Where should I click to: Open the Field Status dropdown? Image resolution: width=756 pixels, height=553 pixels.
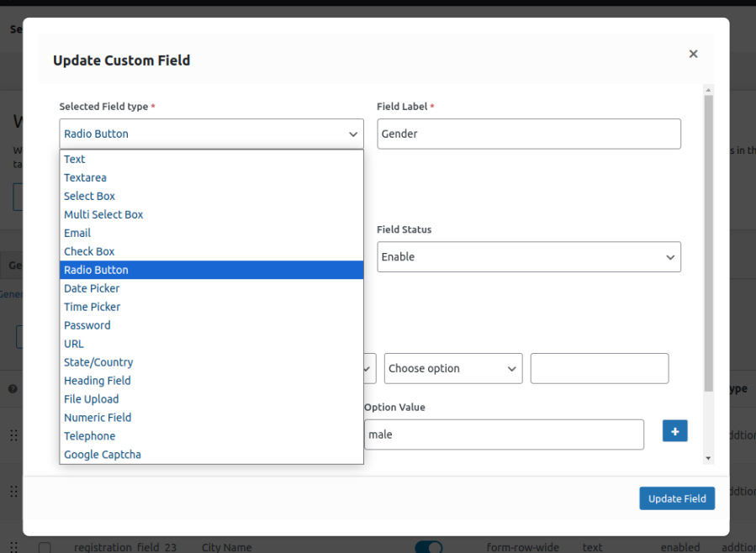click(x=528, y=257)
